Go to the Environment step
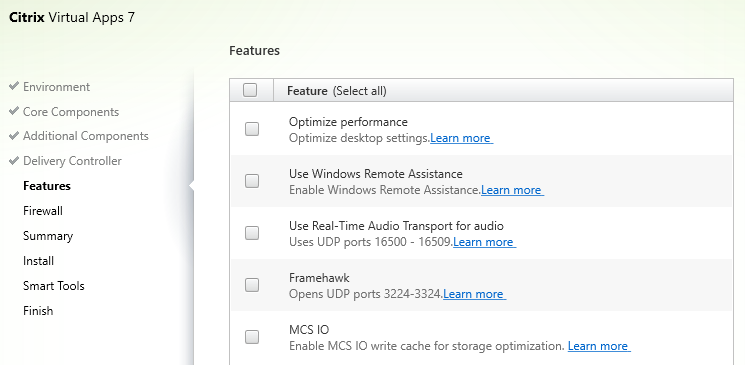 [x=56, y=87]
